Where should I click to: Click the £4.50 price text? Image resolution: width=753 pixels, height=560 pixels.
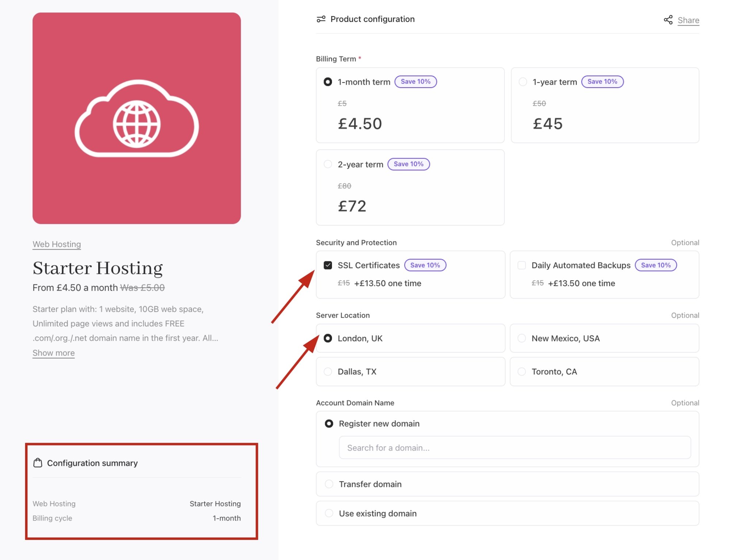tap(360, 124)
